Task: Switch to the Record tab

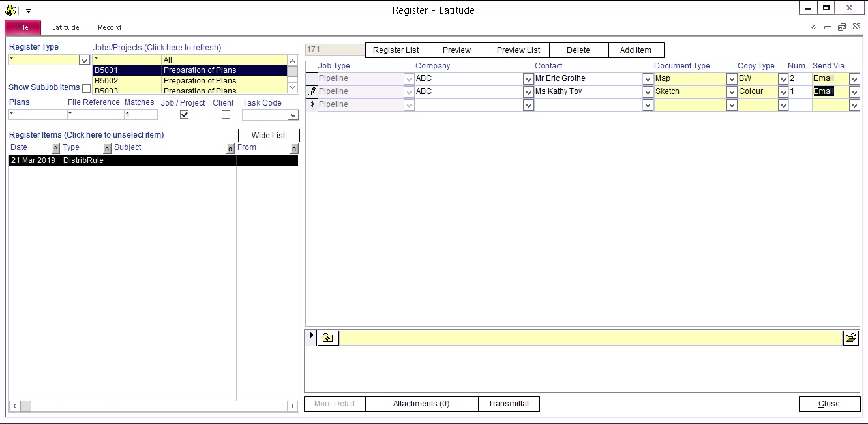Action: (109, 27)
